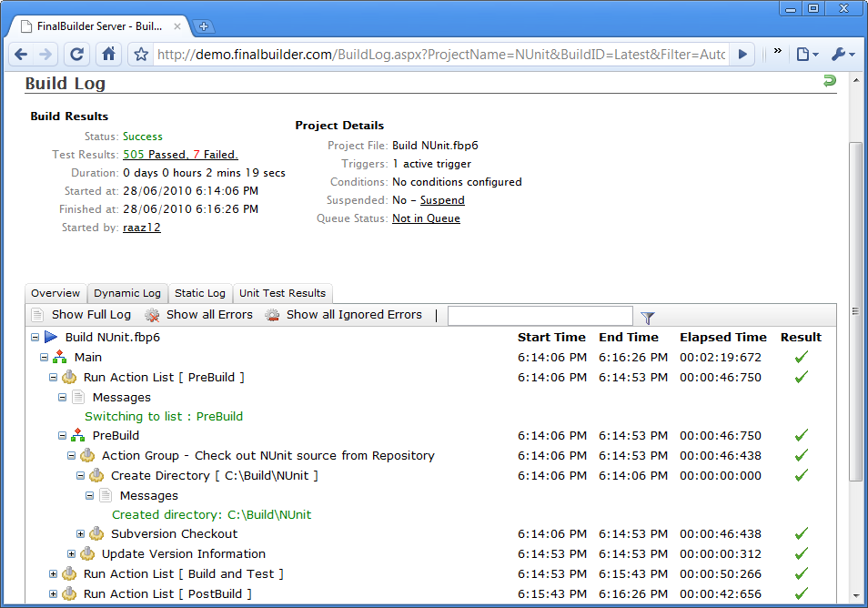Click the Show all Errors gear icon

[152, 315]
